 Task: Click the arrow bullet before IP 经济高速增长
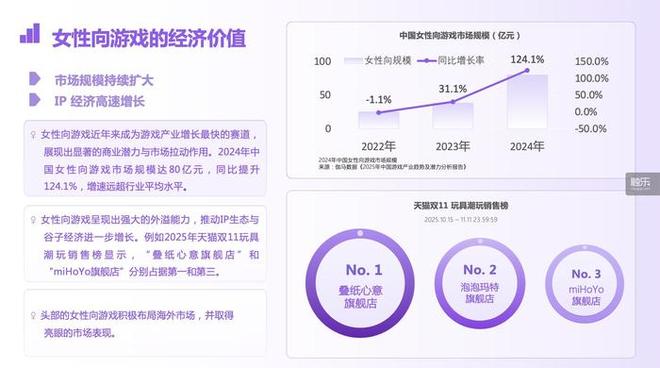(35, 100)
